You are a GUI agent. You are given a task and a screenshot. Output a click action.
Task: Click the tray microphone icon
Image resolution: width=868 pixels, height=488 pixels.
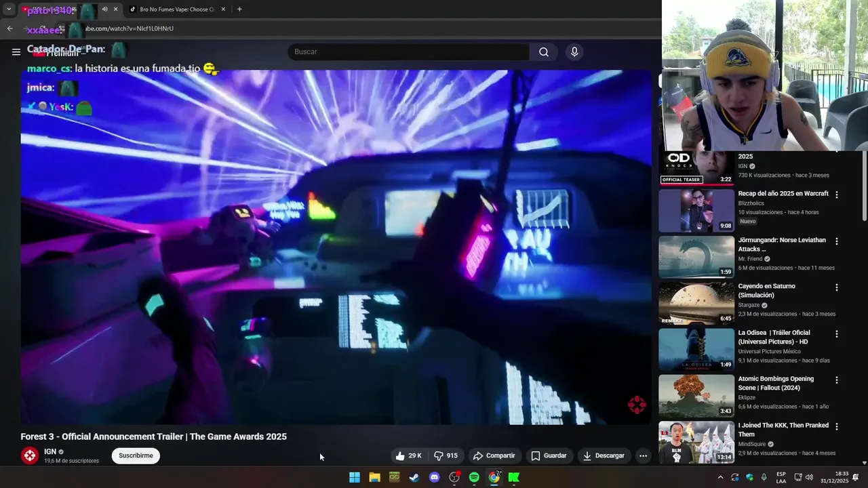pyautogui.click(x=764, y=477)
